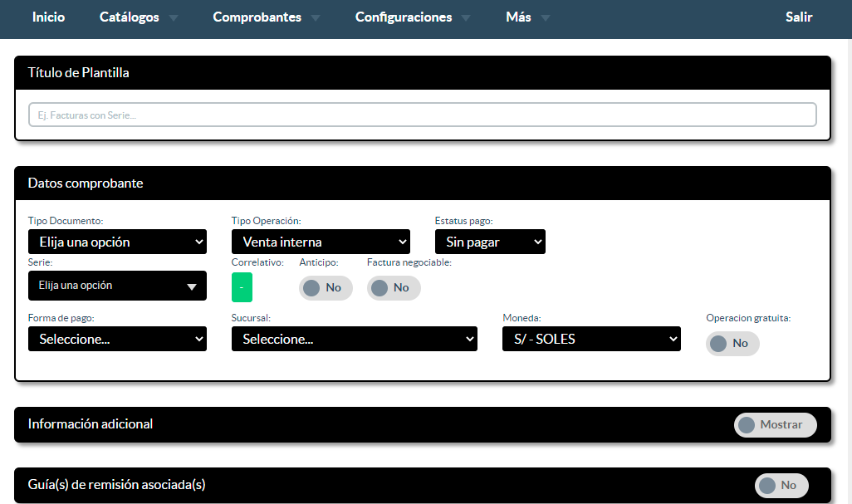
Task: Click the Título de Plantilla text field
Action: click(422, 115)
